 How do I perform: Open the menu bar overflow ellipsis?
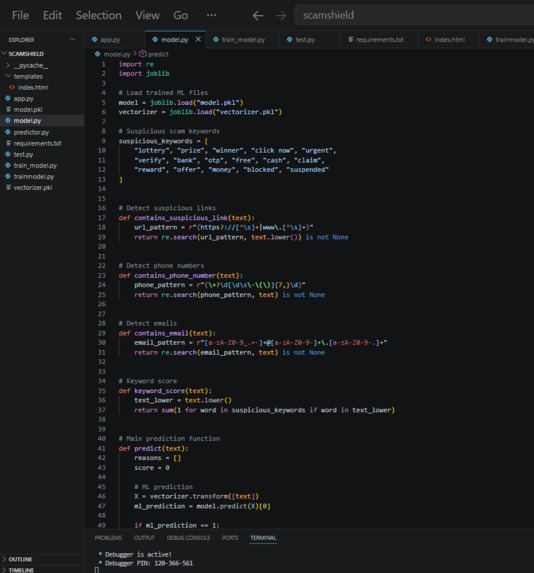(x=211, y=15)
